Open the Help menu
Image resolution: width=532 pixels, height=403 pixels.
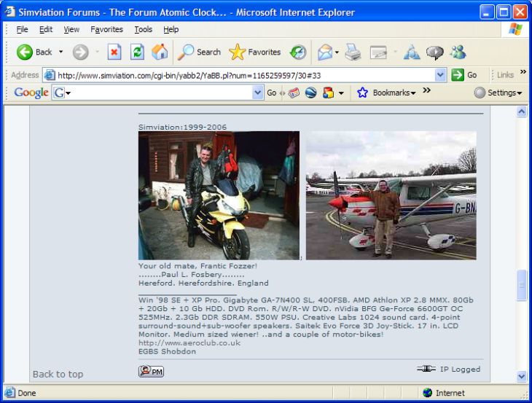[171, 29]
